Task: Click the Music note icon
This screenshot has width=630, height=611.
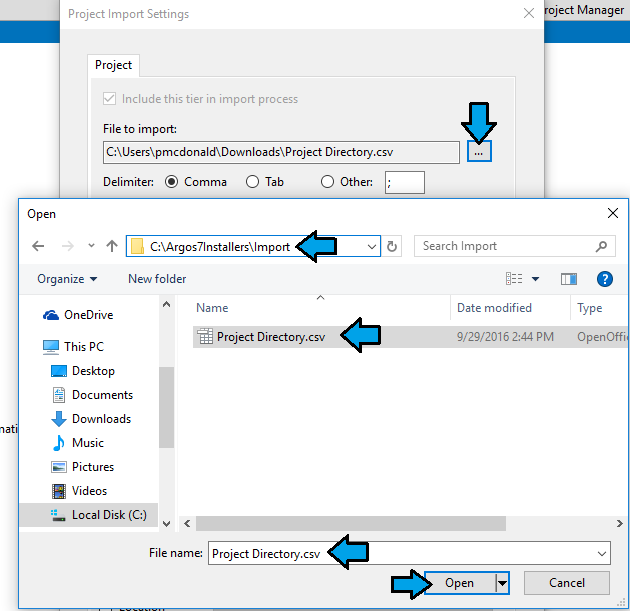Action: click(59, 443)
